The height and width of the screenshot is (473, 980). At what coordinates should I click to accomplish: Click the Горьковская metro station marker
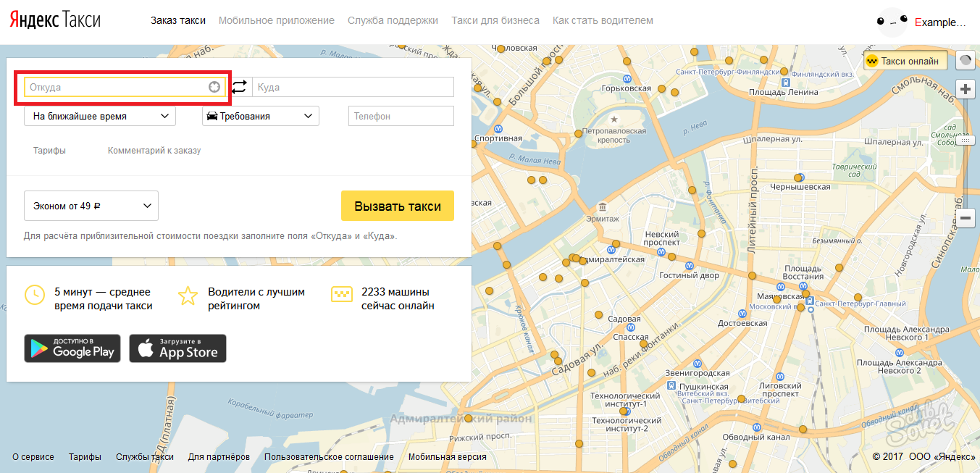(629, 80)
